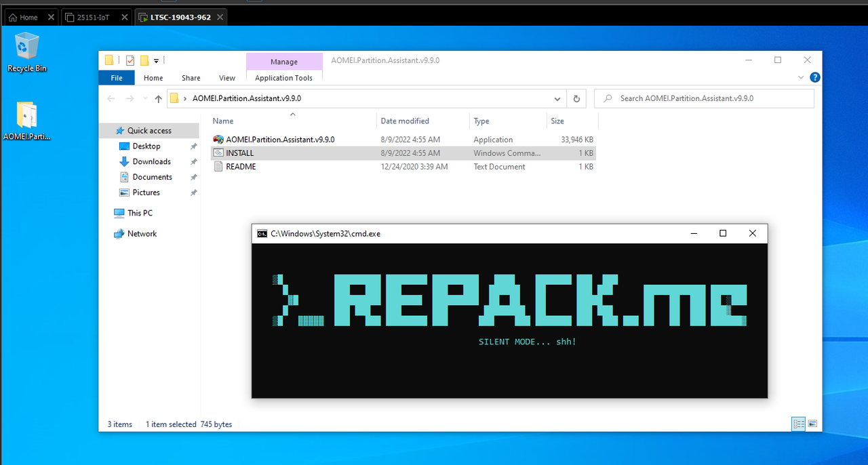Open the Recycle Bin desktop icon
The width and height of the screenshot is (868, 465).
(x=27, y=52)
